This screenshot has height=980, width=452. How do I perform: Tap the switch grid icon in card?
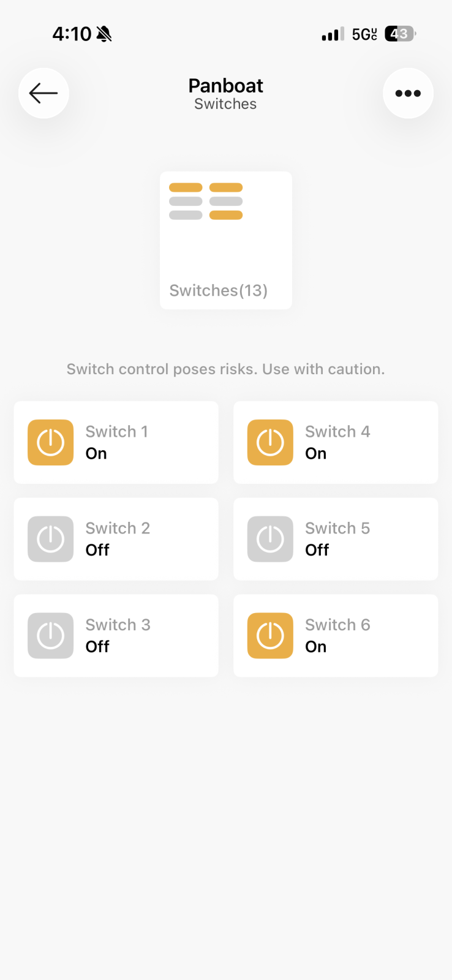click(x=206, y=201)
